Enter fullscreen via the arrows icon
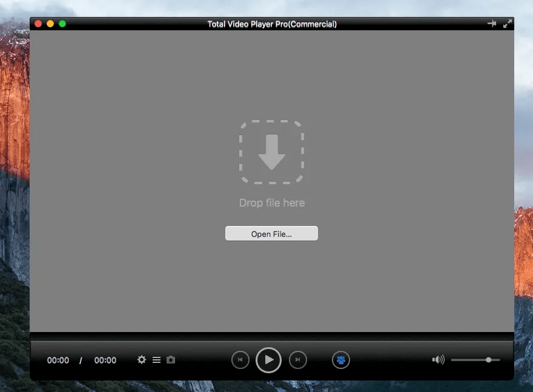533x392 pixels. pyautogui.click(x=508, y=24)
